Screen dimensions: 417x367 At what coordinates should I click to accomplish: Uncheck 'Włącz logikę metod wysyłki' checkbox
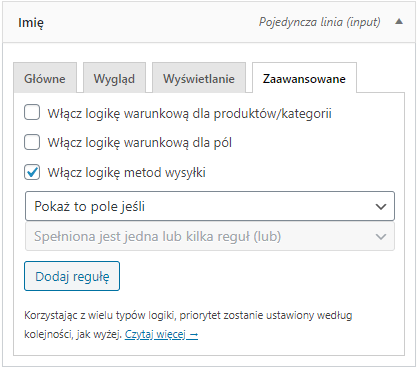(32, 172)
